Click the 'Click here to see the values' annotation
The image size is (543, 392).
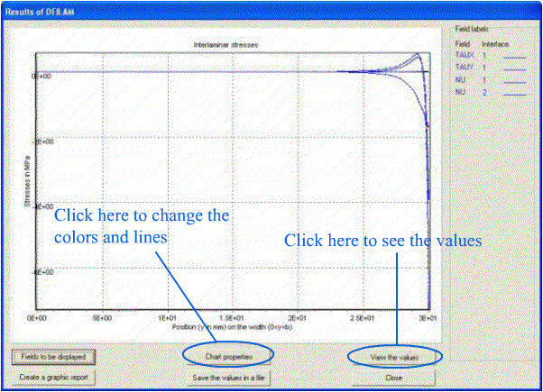pos(382,242)
